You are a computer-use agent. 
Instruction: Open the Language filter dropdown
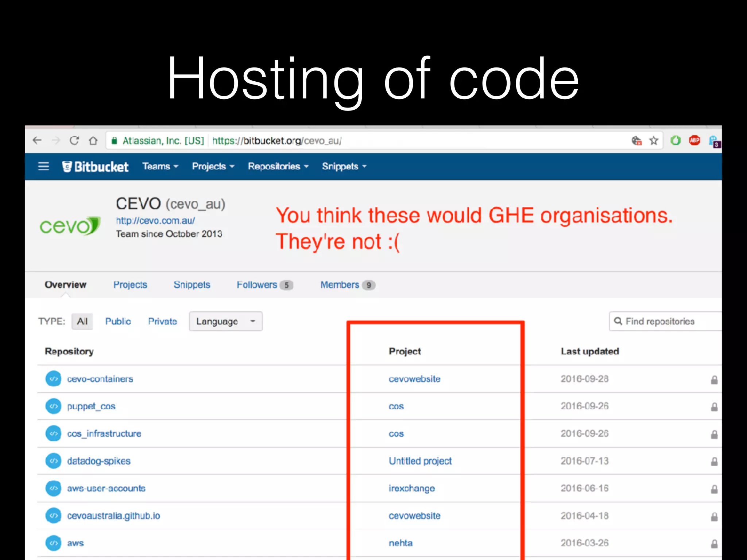click(225, 321)
